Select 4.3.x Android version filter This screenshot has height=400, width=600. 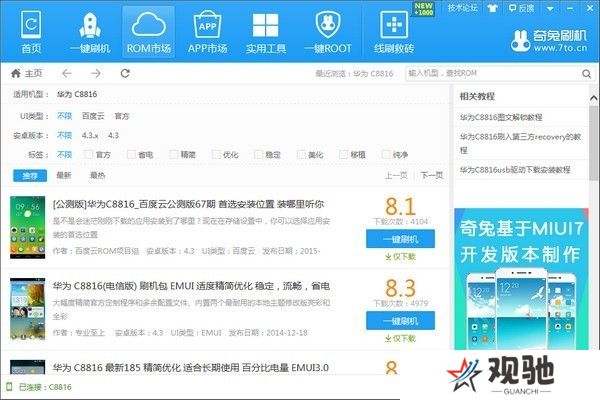[x=90, y=135]
